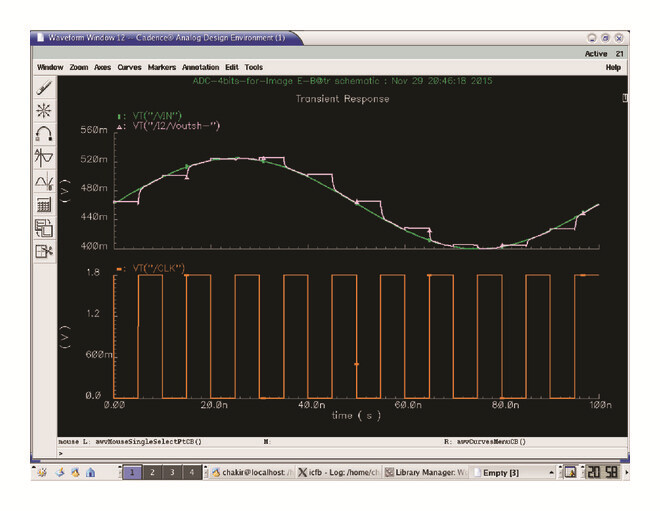Click inside the command prompt input line
Viewport: 660px width, 511px height.
tap(343, 453)
